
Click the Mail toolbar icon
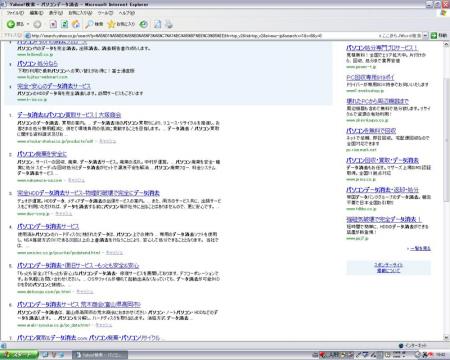click(157, 24)
